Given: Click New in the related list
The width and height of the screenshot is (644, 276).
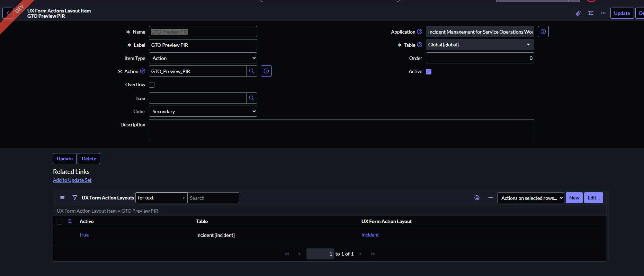Looking at the screenshot, I should [x=574, y=198].
